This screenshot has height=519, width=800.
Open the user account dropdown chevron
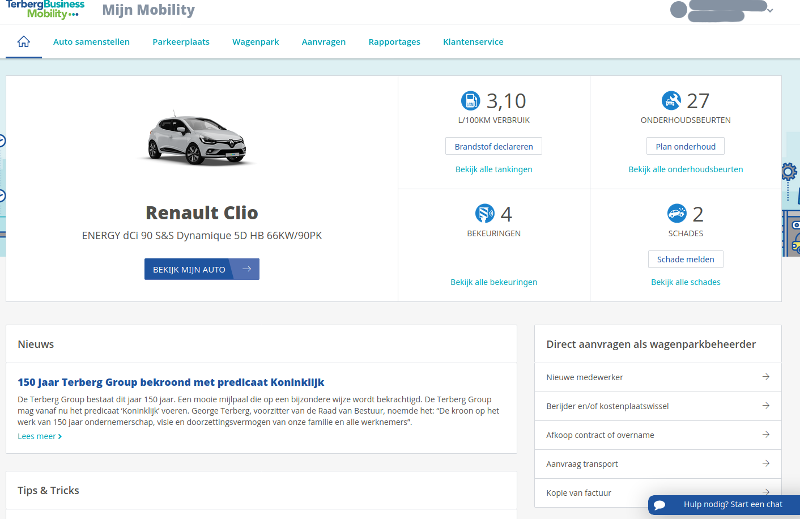coord(770,10)
